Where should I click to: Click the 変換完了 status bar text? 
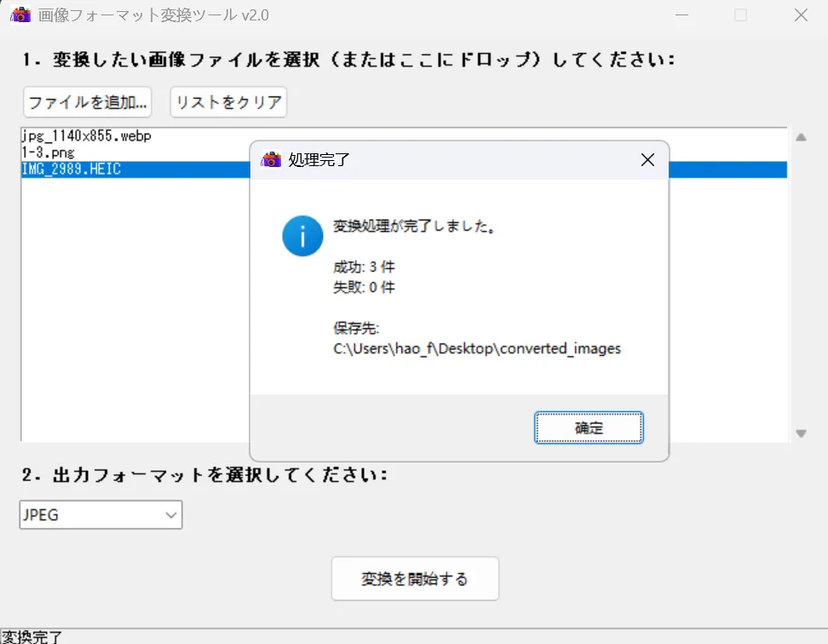coord(32,636)
